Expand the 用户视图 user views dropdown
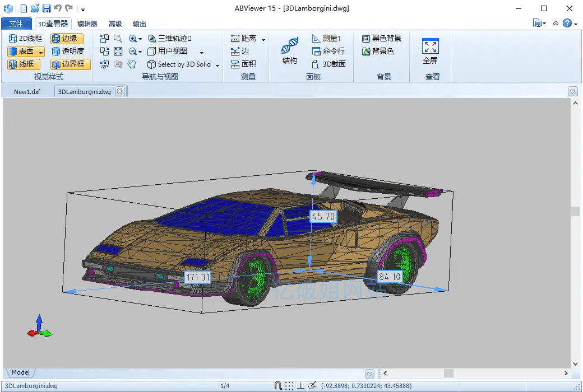This screenshot has height=392, width=583. 202,52
